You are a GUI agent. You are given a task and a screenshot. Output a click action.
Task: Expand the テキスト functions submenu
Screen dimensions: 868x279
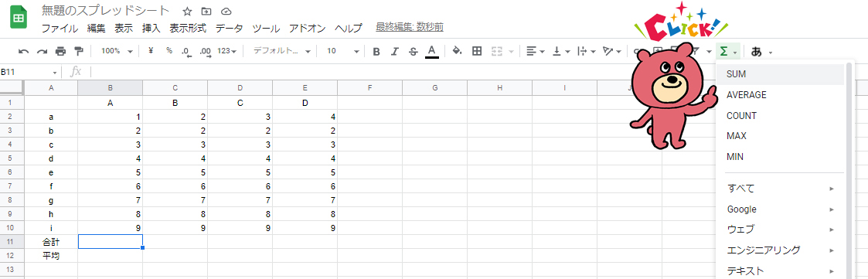(x=780, y=270)
